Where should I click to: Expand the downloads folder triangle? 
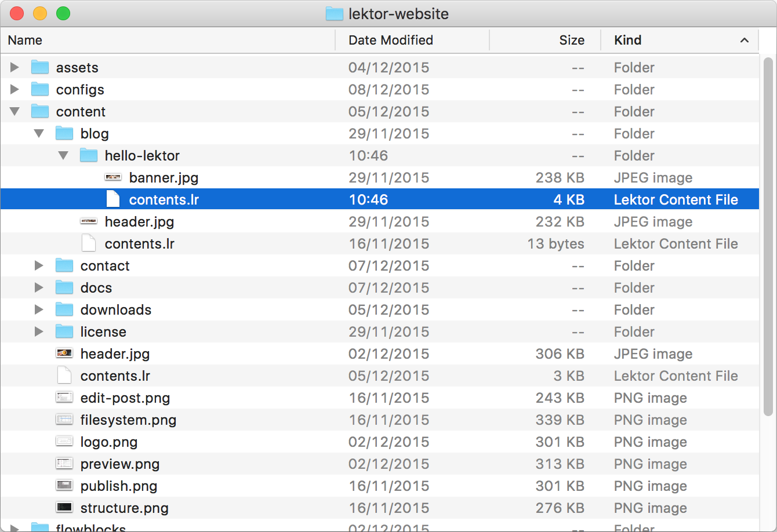tap(39, 309)
